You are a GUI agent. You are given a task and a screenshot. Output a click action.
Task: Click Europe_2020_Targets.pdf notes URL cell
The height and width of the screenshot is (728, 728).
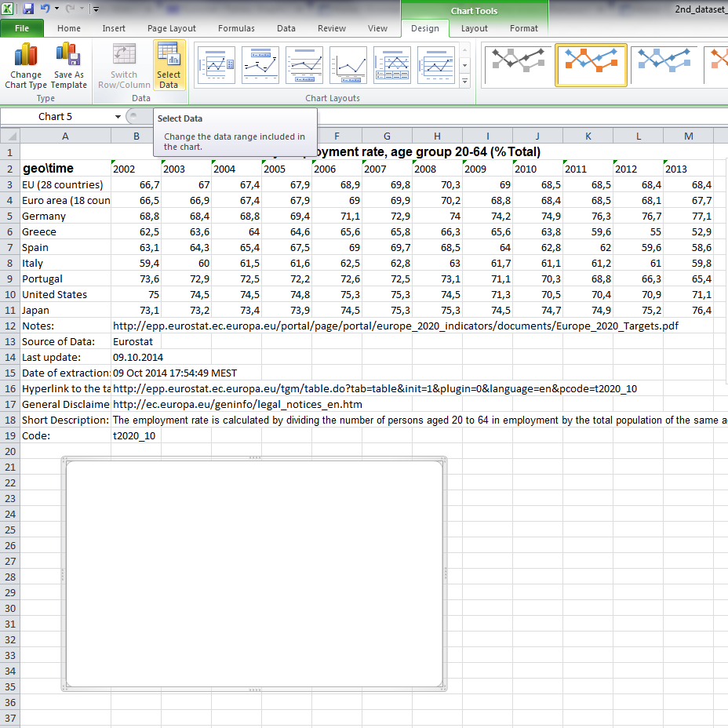[x=395, y=326]
